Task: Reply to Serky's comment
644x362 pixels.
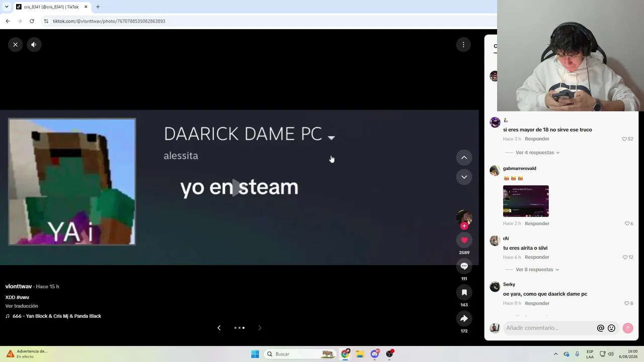Action: [x=537, y=304]
